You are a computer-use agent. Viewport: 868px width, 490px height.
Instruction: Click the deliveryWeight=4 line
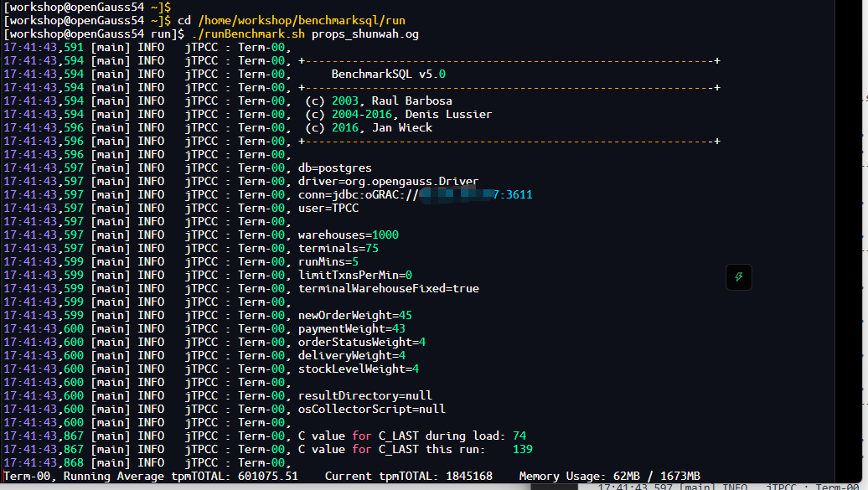click(352, 355)
